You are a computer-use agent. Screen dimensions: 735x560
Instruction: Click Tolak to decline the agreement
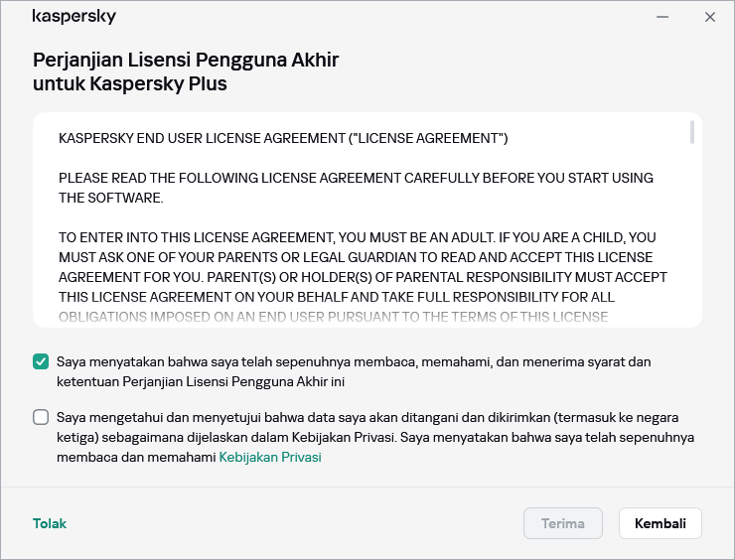pyautogui.click(x=50, y=523)
